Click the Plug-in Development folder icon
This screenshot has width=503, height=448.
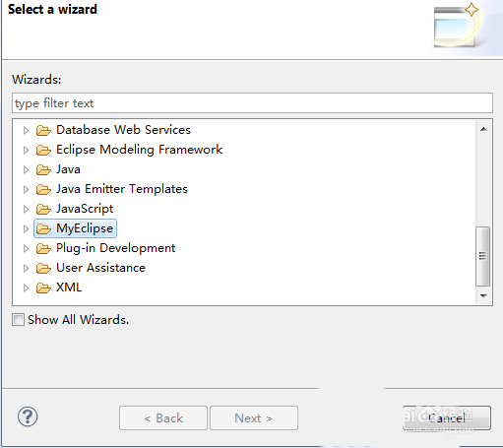tap(43, 248)
